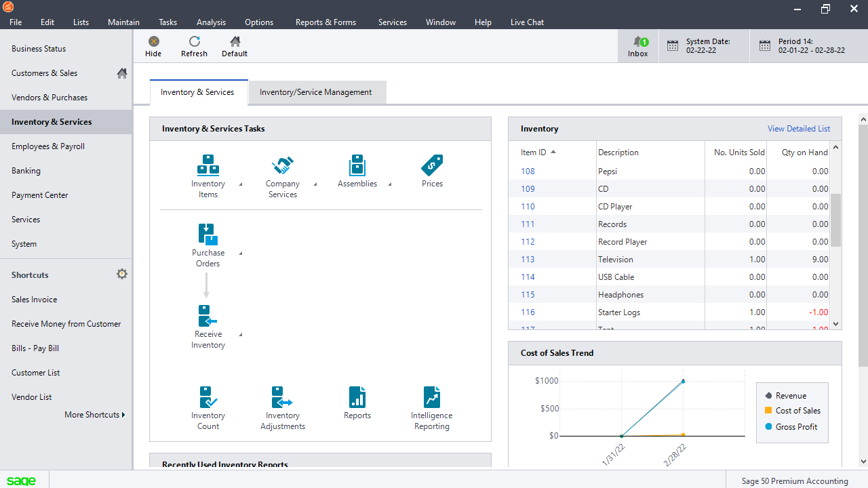Switch to the Inventory/Service Management tab
868x488 pixels.
[317, 91]
